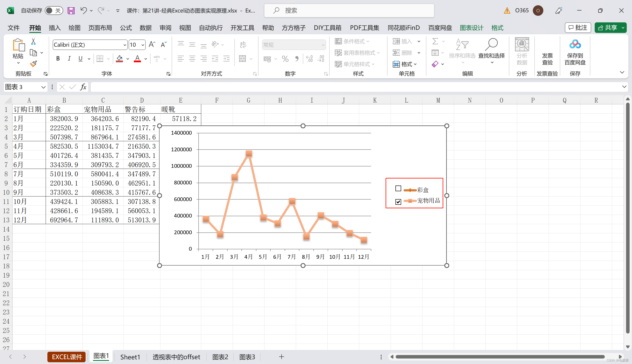Decrease font size with small A icon
632x364 pixels.
(164, 45)
